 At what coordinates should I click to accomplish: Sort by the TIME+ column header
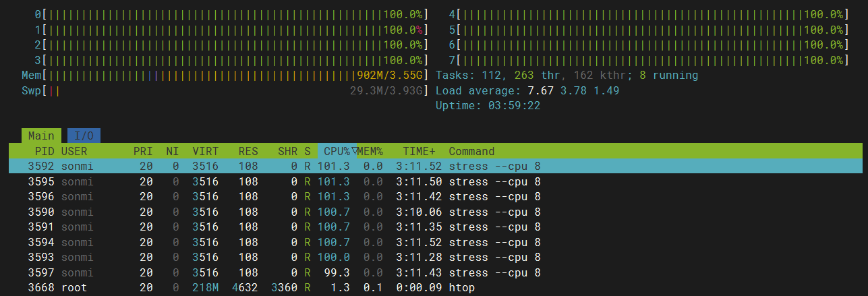point(419,151)
